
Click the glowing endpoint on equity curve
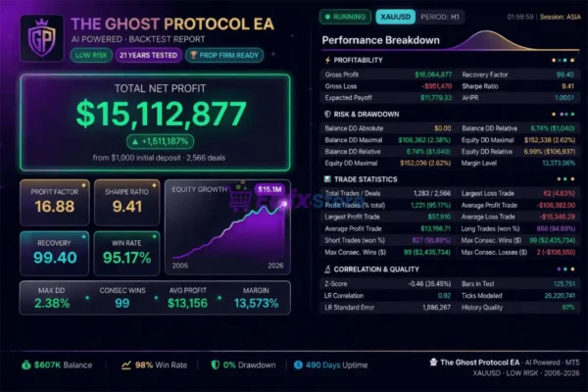point(284,204)
